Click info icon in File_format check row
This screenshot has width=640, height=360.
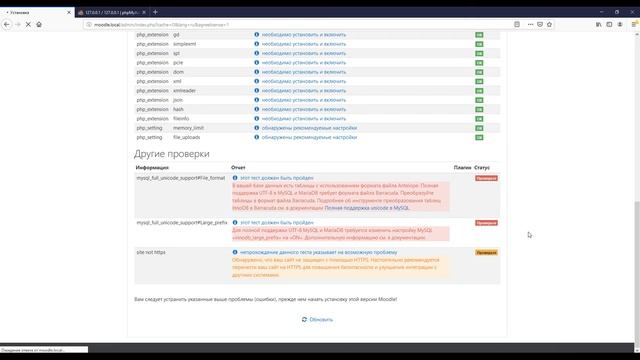coord(235,178)
